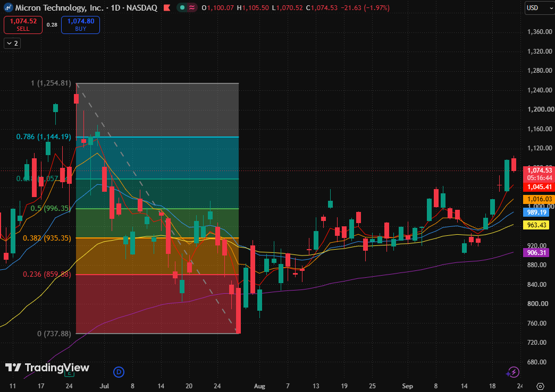Click the 880.00 price axis label
555x392 pixels.
pyautogui.click(x=538, y=265)
